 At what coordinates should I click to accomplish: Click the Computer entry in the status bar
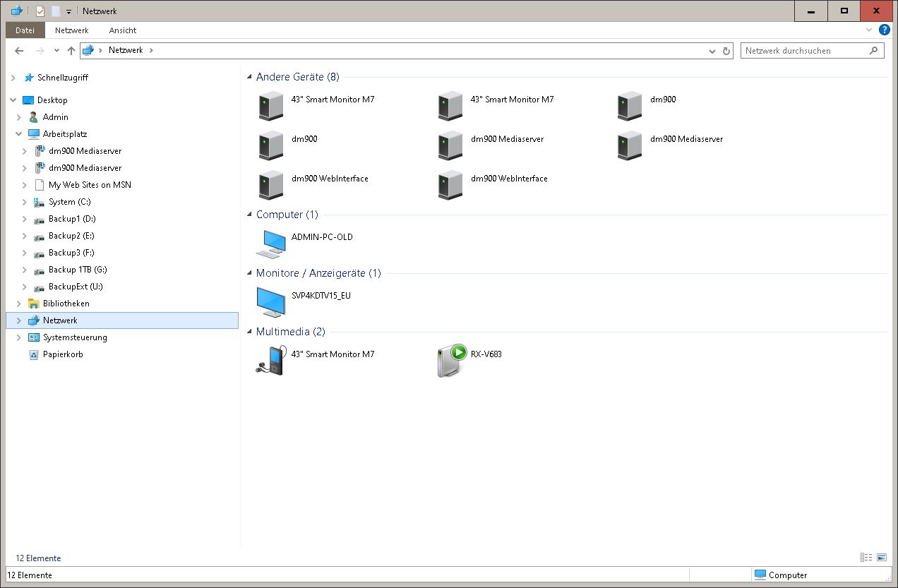pyautogui.click(x=781, y=575)
